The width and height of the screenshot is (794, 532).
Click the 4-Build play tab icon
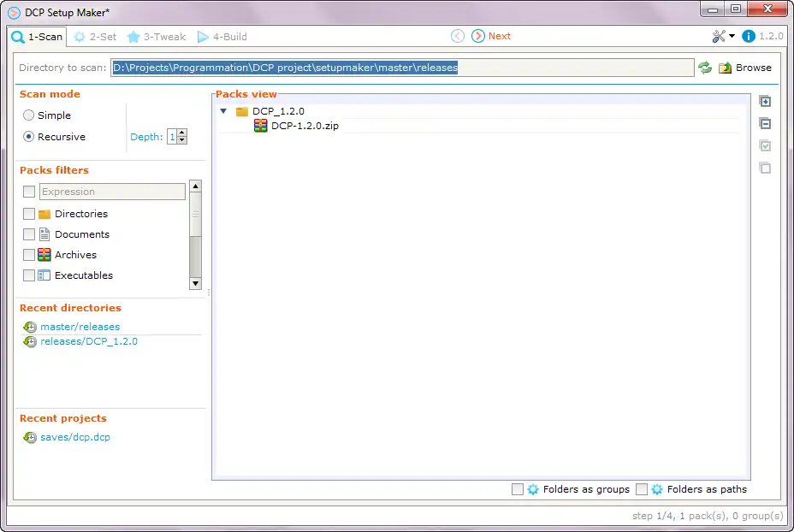tap(203, 37)
